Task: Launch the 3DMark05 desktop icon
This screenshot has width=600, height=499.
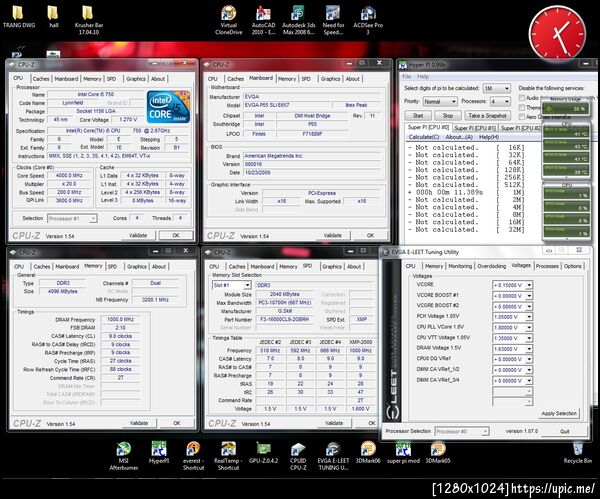Action: point(438,452)
